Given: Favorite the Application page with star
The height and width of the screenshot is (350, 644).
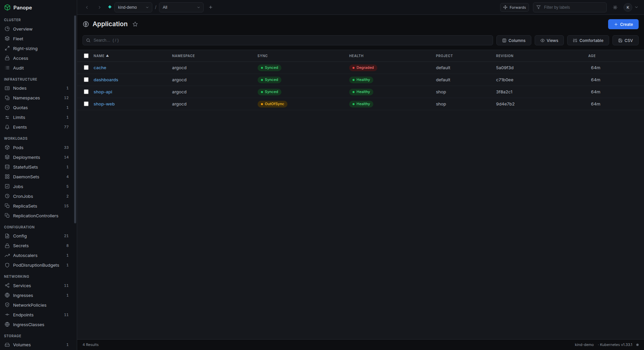Looking at the screenshot, I should (135, 24).
